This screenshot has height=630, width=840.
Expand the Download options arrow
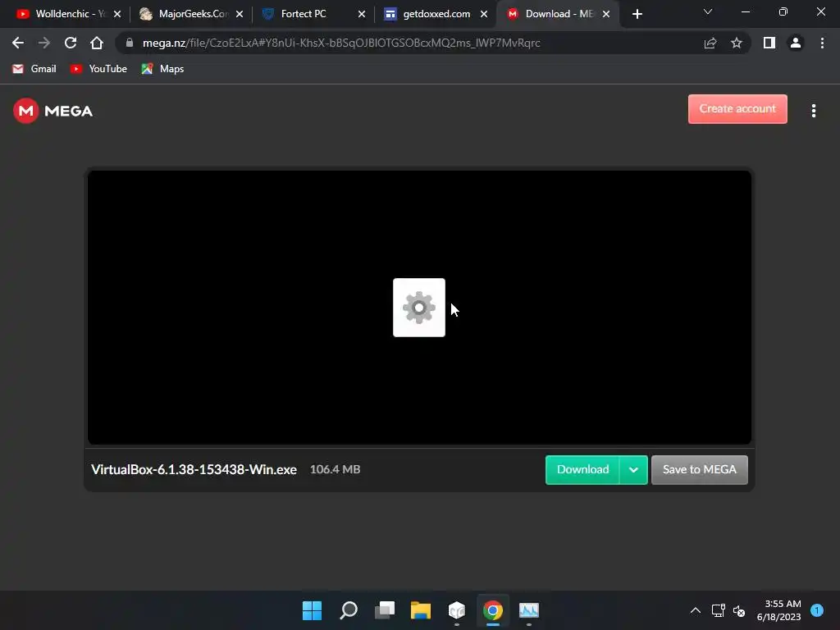coord(634,469)
